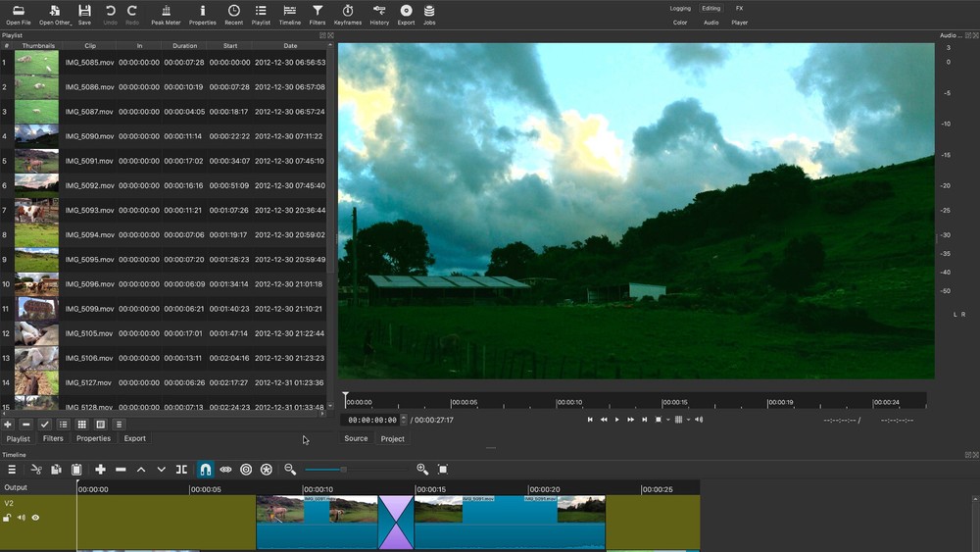Viewport: 980px width, 552px height.
Task: Open the Peak Meter panel
Action: coord(166,15)
